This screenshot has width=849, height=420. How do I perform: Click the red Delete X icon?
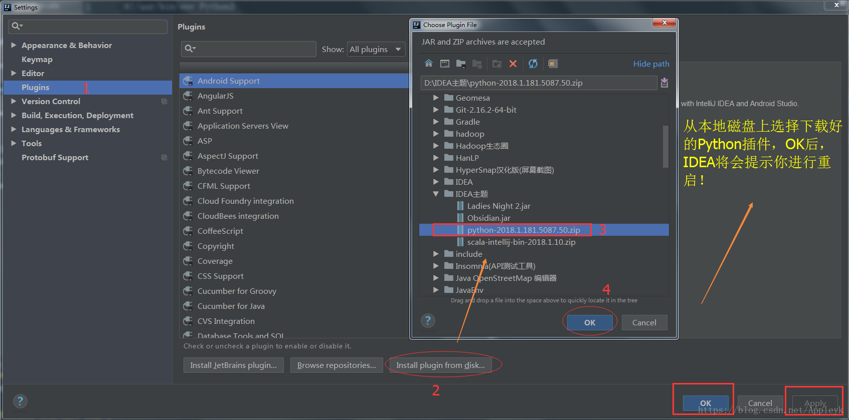(x=513, y=64)
